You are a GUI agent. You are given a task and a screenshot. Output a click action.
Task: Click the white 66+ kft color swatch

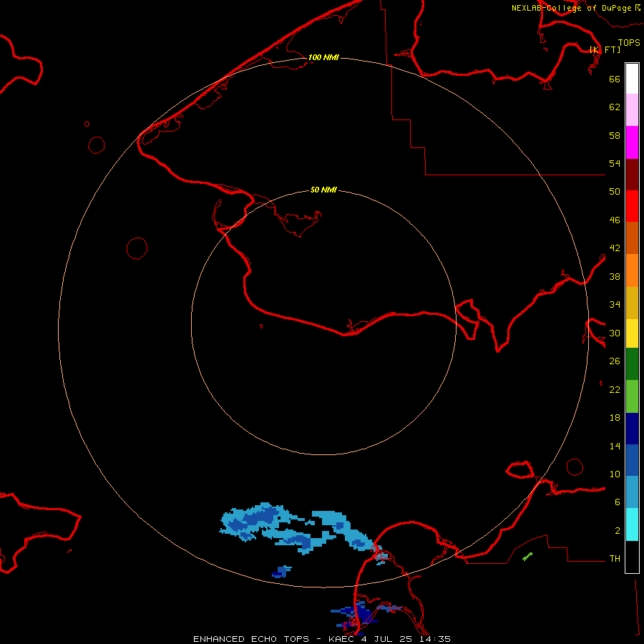[x=632, y=79]
